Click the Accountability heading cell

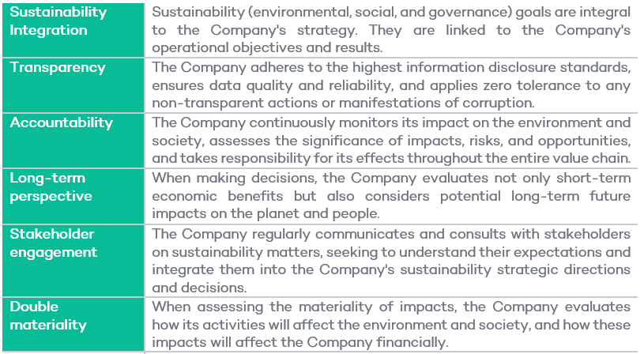[73, 141]
